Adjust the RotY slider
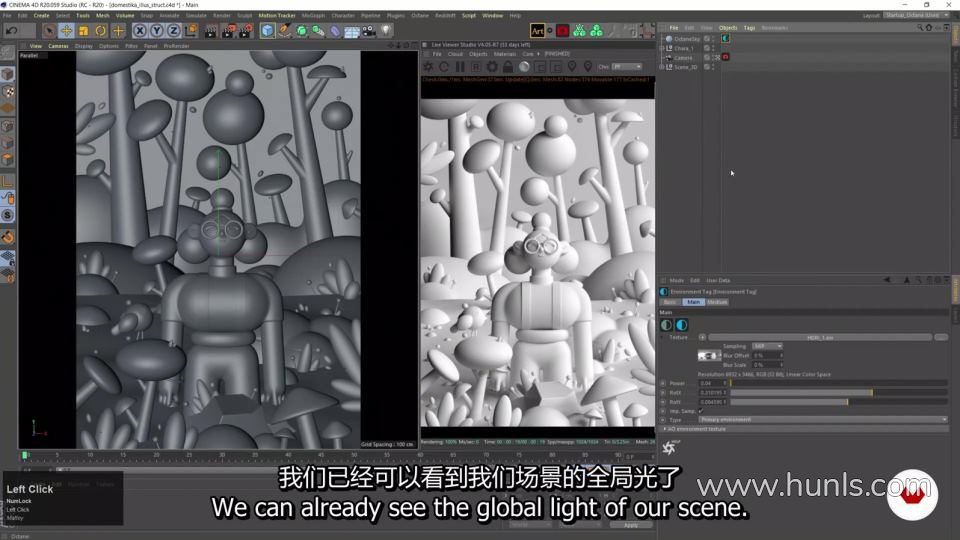Image resolution: width=960 pixels, height=540 pixels. 838,402
